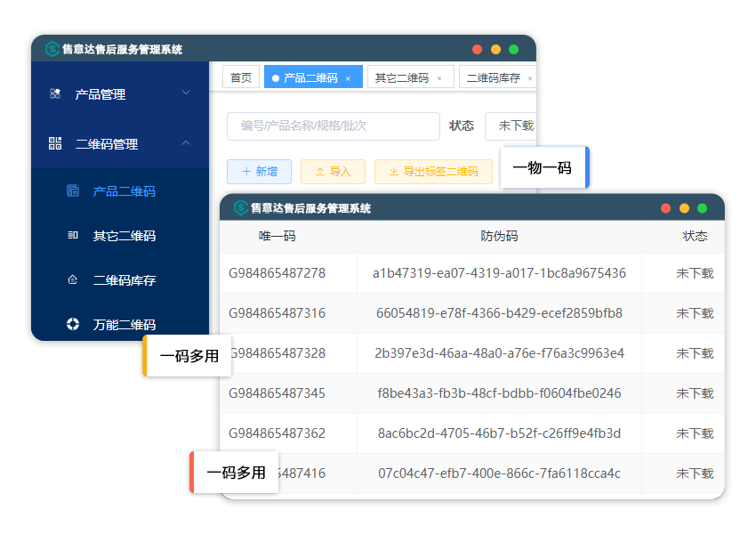756x534 pixels.
Task: Click the yellow button in front window title bar
Action: point(684,208)
